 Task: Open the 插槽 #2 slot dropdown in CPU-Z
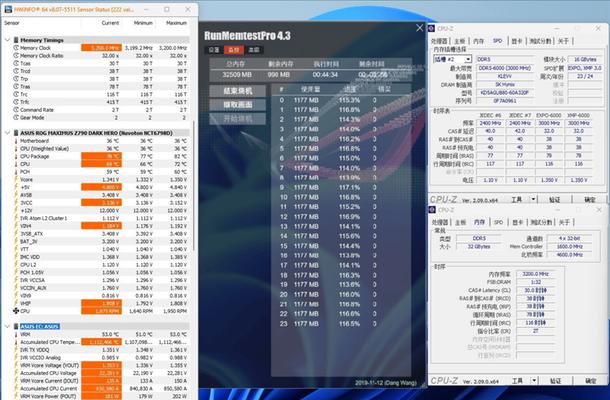coord(468,59)
